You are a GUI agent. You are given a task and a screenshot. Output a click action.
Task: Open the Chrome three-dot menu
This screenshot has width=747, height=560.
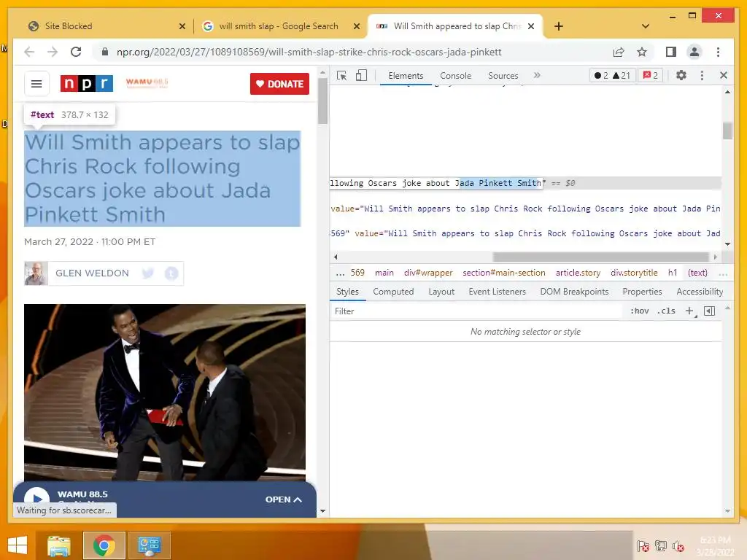pyautogui.click(x=718, y=52)
